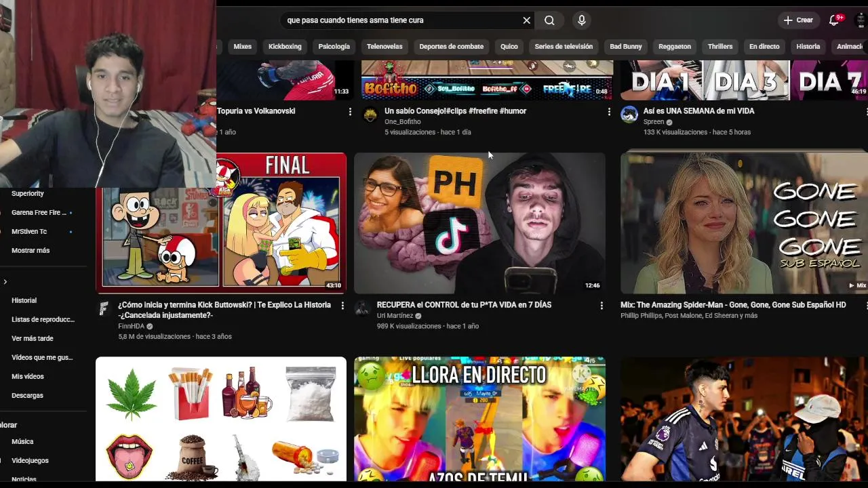Open the drugs and coffee icons thumbnail
This screenshot has height=488, width=868.
tap(220, 419)
